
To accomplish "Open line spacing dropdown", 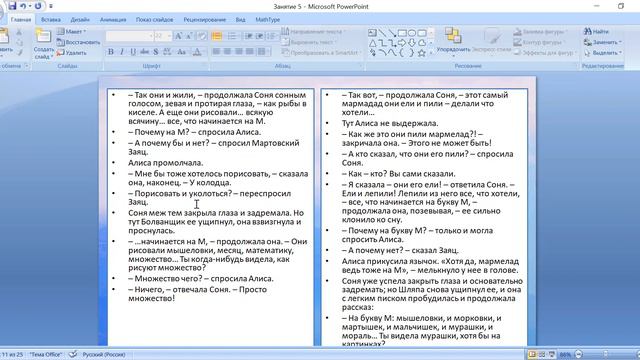I will tap(271, 36).
